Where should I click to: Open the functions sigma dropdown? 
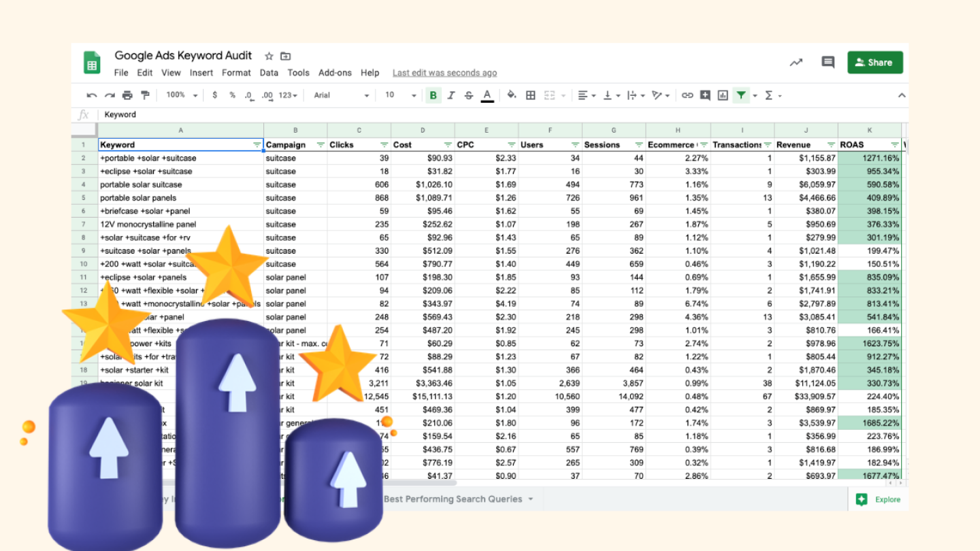[773, 95]
